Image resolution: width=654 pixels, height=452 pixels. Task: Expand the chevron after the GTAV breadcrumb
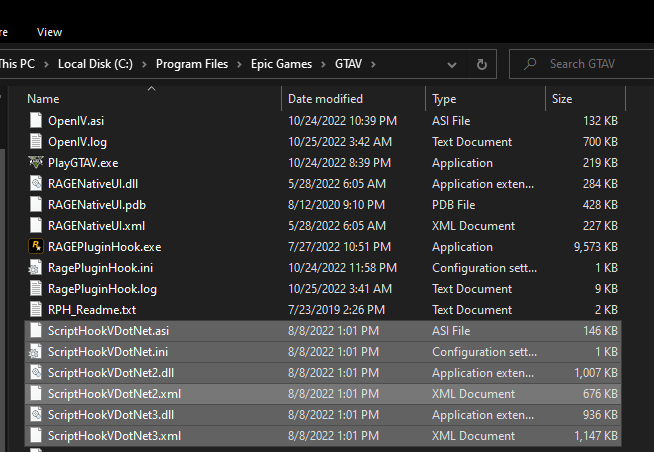click(x=373, y=64)
